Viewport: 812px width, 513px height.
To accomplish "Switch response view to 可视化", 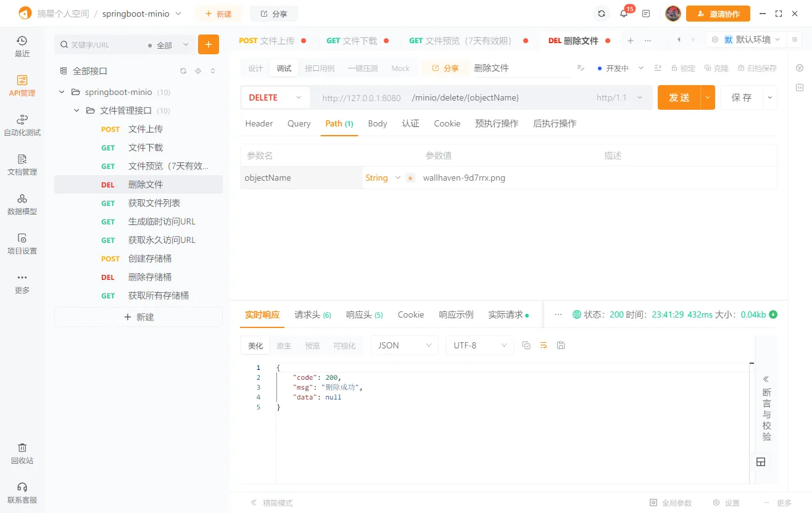I will (x=344, y=346).
